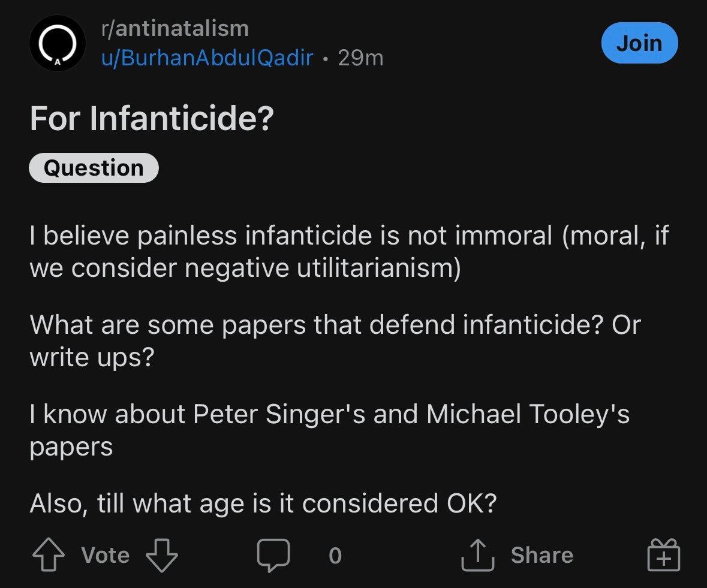Click the 29m post timestamp
Screen dimensions: 707x588
[360, 58]
